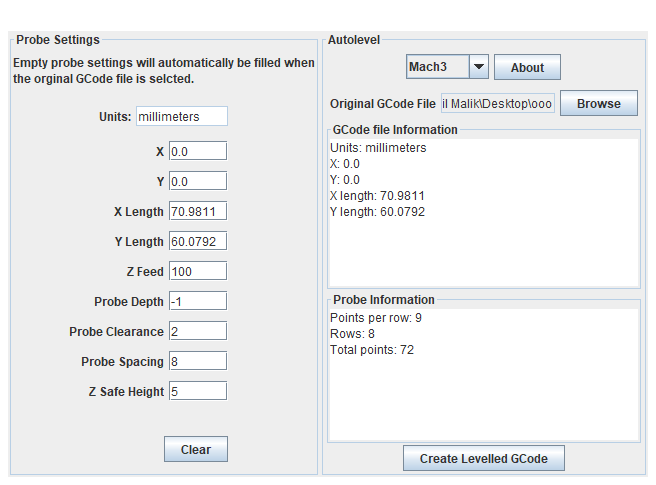The image size is (656, 485).
Task: Click the X value field
Action: [198, 151]
